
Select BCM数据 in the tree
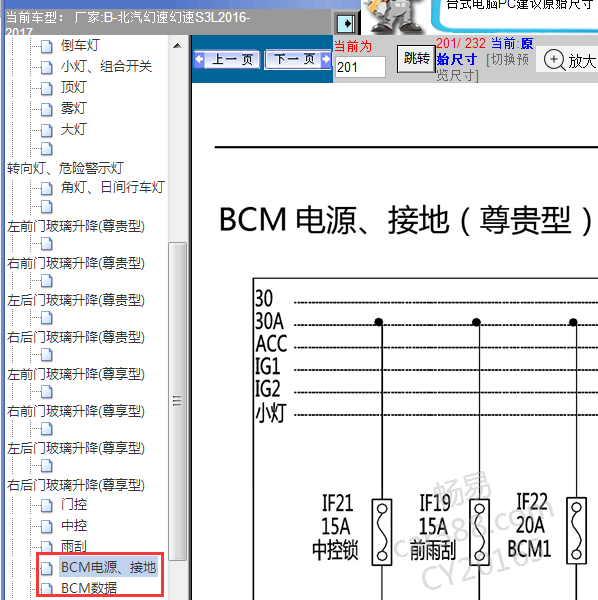pyautogui.click(x=89, y=589)
